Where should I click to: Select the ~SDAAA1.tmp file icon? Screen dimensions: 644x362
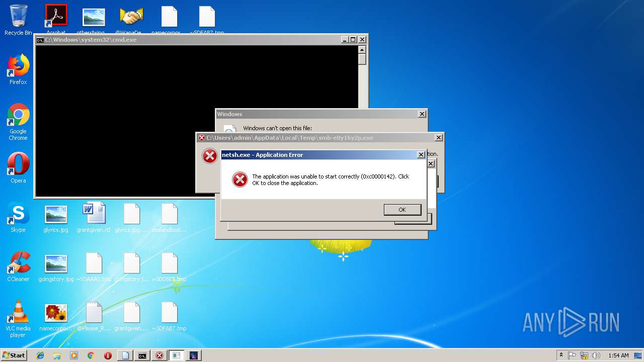pos(94,266)
